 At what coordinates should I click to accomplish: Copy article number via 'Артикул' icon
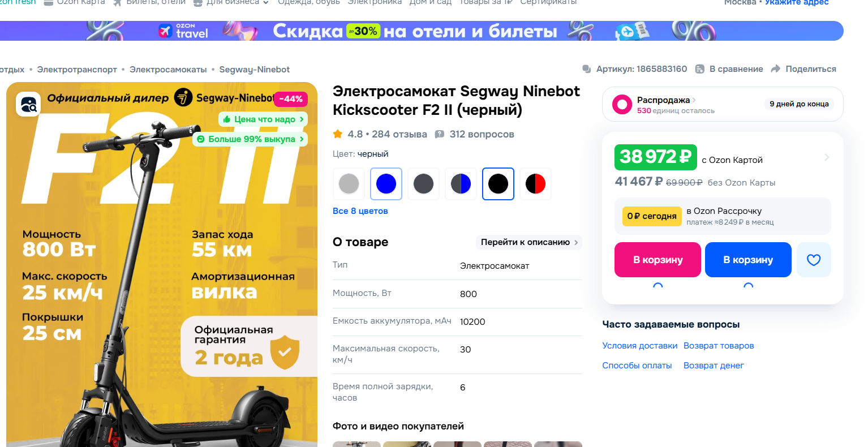[x=587, y=69]
